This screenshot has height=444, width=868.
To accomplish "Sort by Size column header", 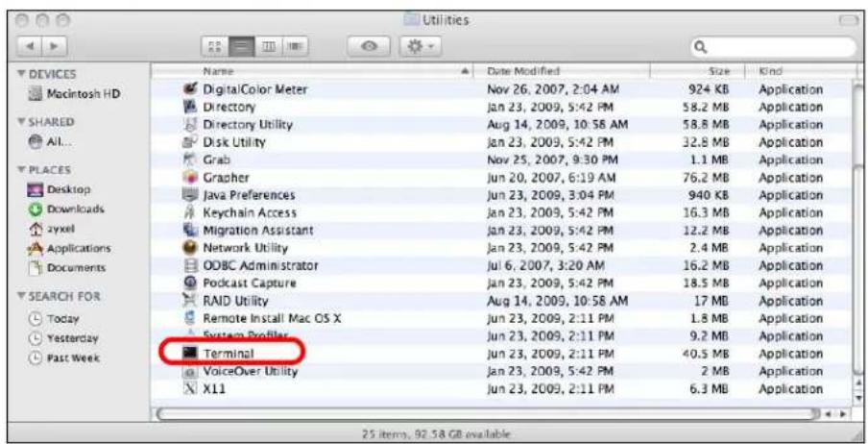I will [697, 71].
